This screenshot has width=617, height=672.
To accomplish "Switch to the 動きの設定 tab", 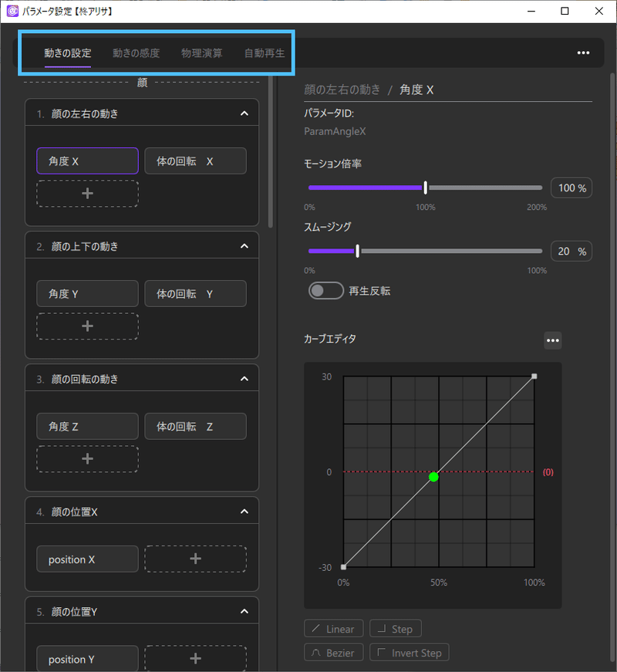I will 68,53.
